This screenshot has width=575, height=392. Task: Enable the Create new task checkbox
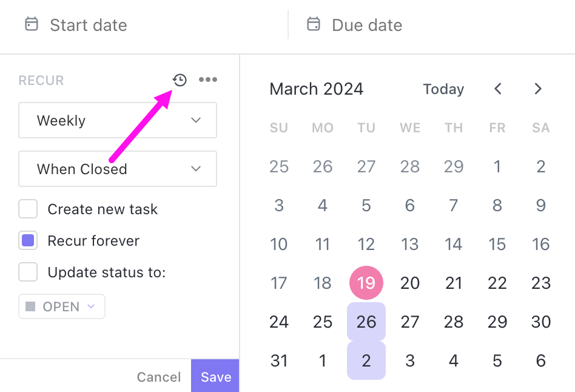[x=28, y=209]
